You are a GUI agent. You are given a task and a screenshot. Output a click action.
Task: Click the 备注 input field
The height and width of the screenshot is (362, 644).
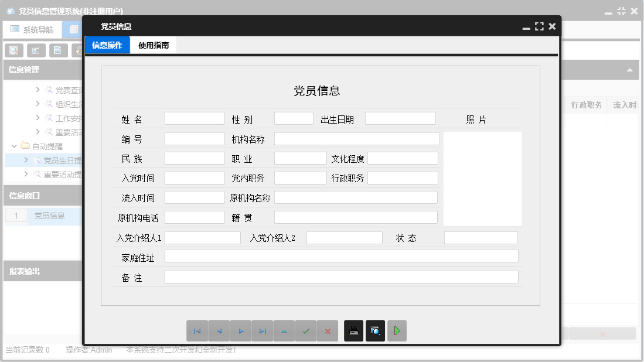click(341, 277)
